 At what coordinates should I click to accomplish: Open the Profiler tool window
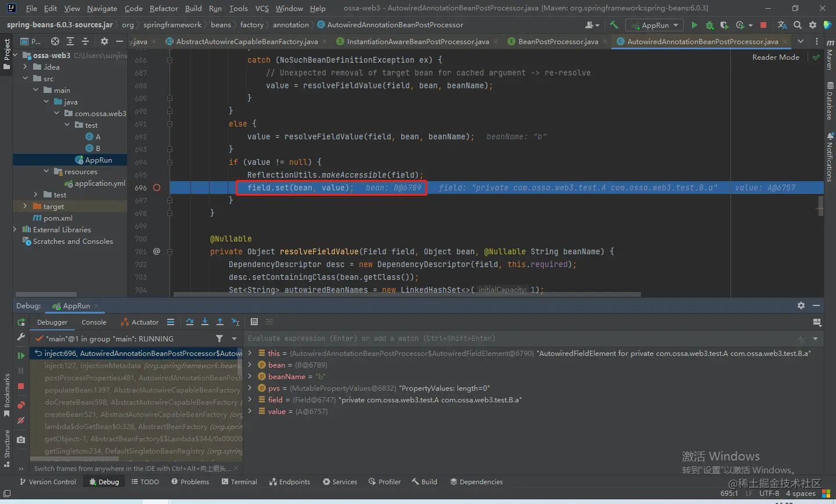point(384,482)
